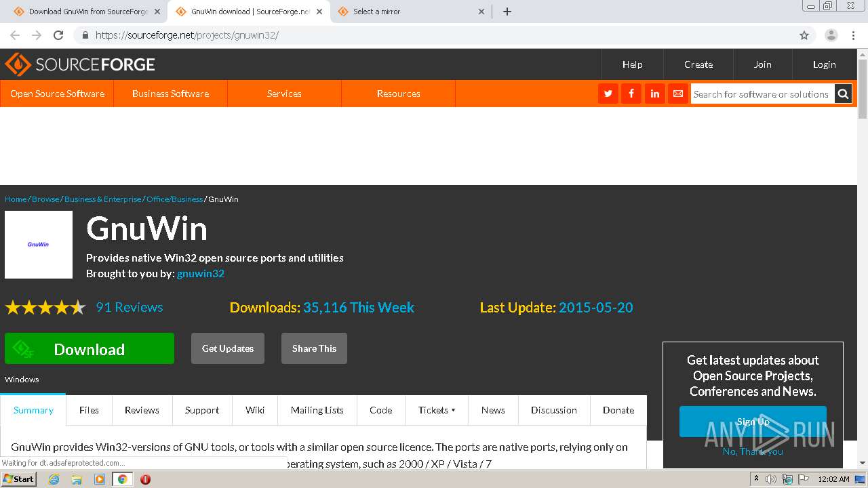This screenshot has height=488, width=868.
Task: Open Internet Explorer from taskbar
Action: [x=54, y=479]
